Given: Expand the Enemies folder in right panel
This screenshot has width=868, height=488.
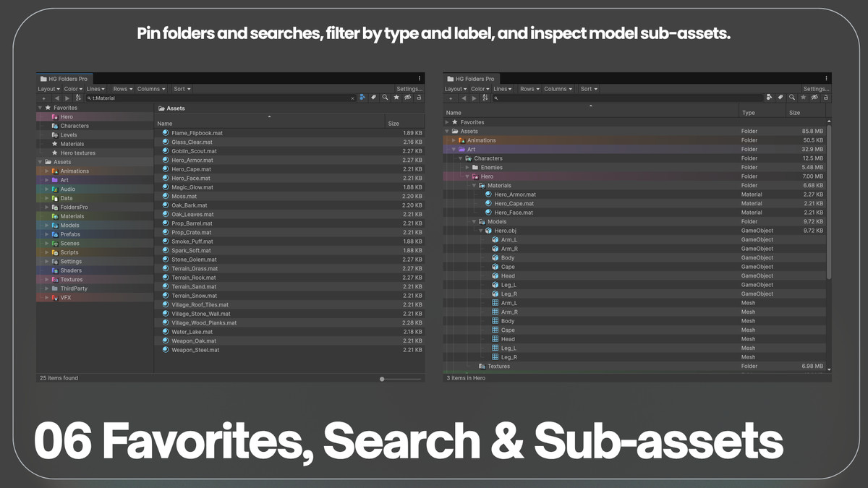Looking at the screenshot, I should point(467,168).
